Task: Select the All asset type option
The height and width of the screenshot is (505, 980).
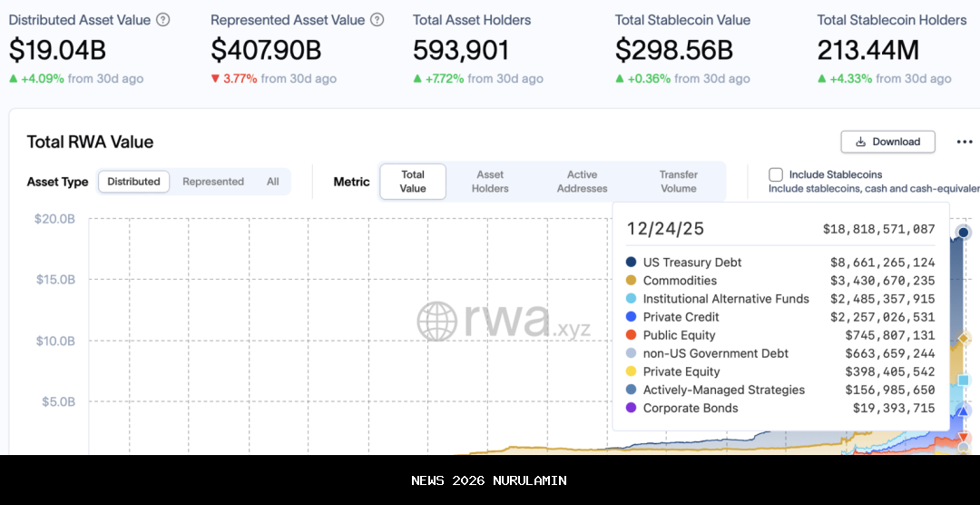Action: pos(272,182)
